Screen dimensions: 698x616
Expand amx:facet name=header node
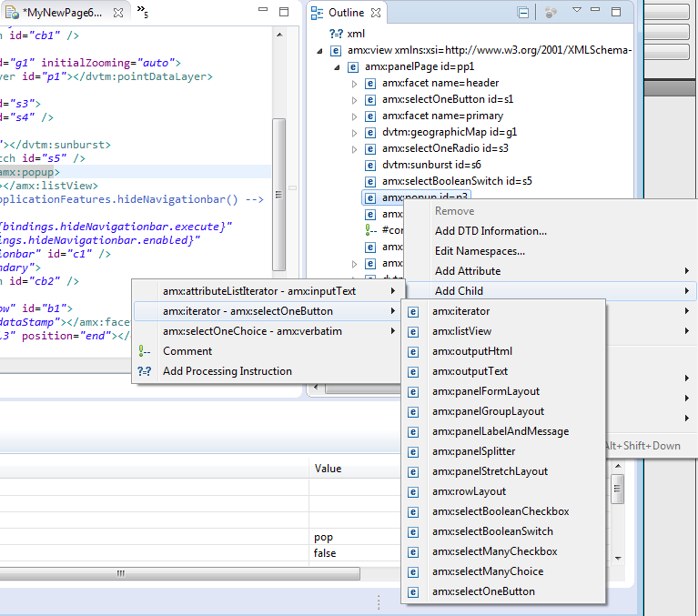pyautogui.click(x=354, y=84)
